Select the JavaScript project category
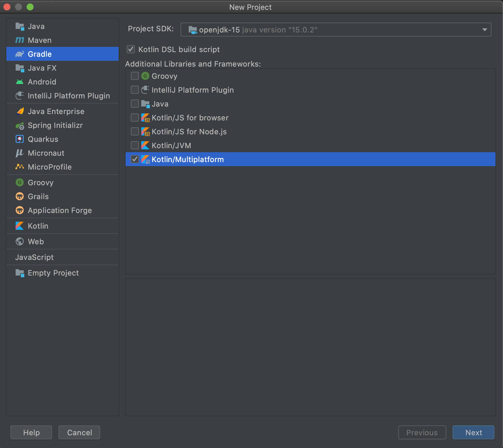This screenshot has height=448, width=503. [x=34, y=257]
